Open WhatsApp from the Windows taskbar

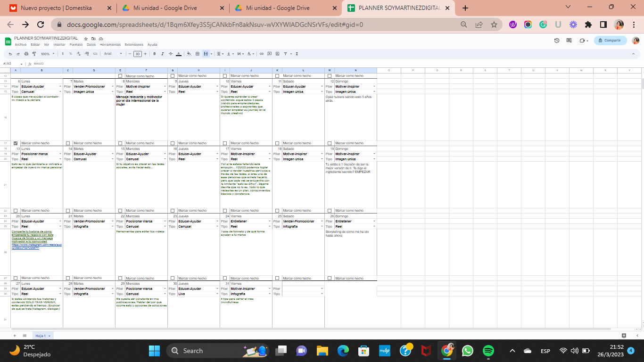467,351
